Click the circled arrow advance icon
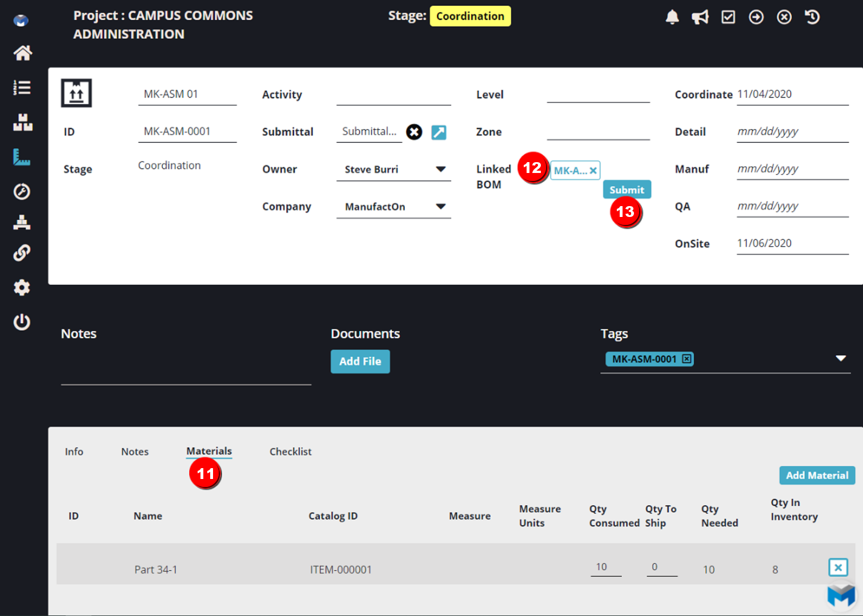Image resolution: width=863 pixels, height=616 pixels. [x=756, y=17]
